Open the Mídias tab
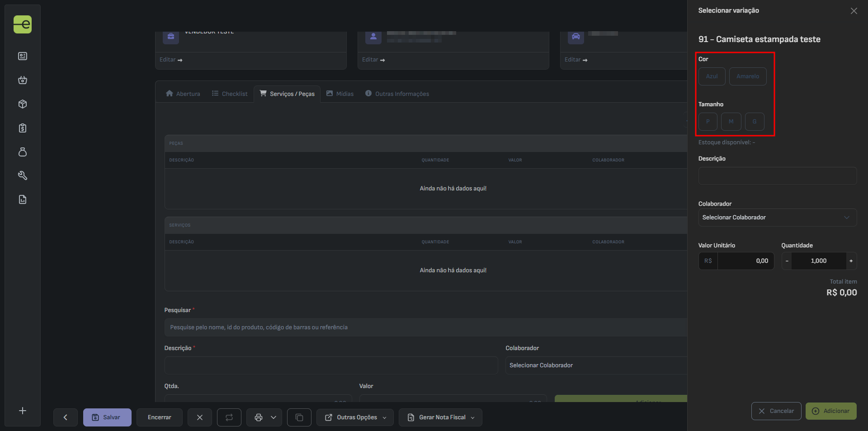Screen dimensions: 868x431 point(340,94)
